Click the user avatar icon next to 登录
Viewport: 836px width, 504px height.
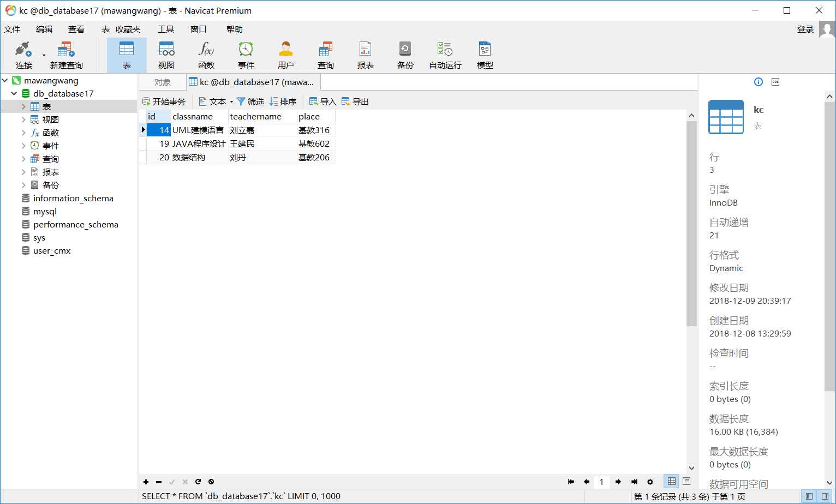coord(827,29)
